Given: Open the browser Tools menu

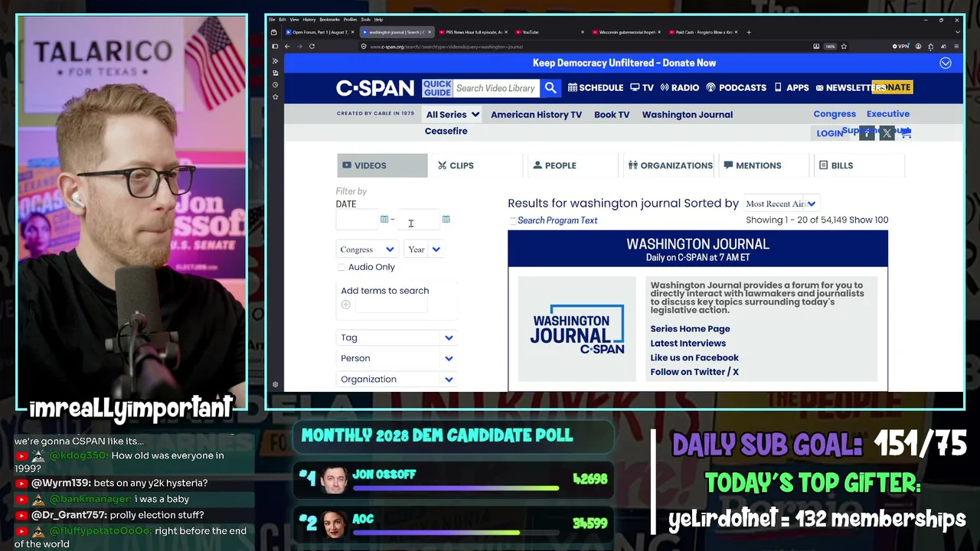Looking at the screenshot, I should point(366,19).
